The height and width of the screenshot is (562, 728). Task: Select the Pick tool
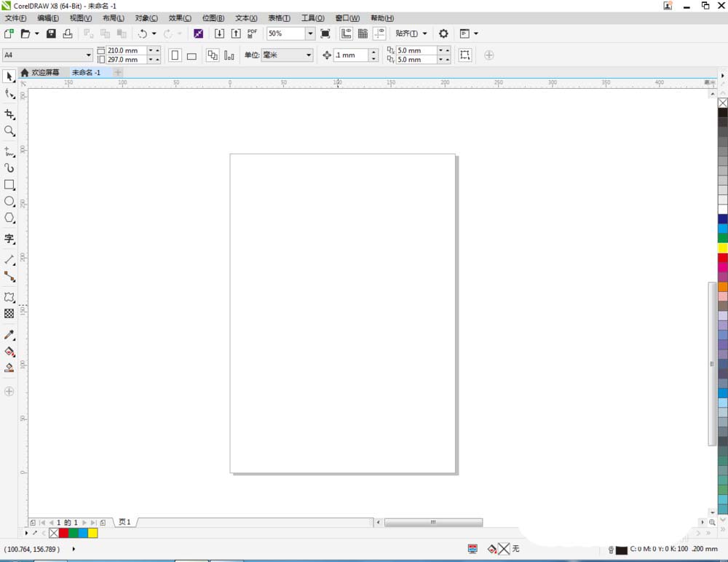click(9, 76)
